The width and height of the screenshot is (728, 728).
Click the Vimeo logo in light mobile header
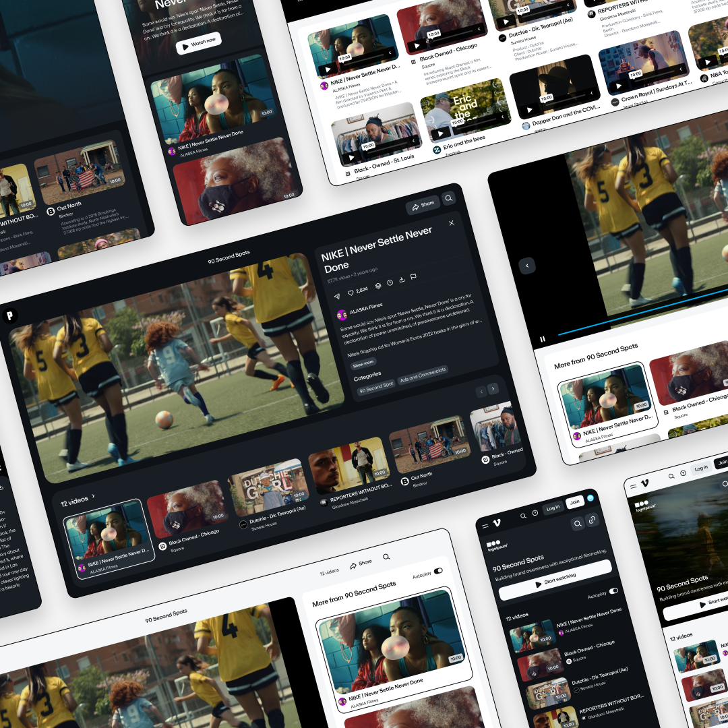644,483
